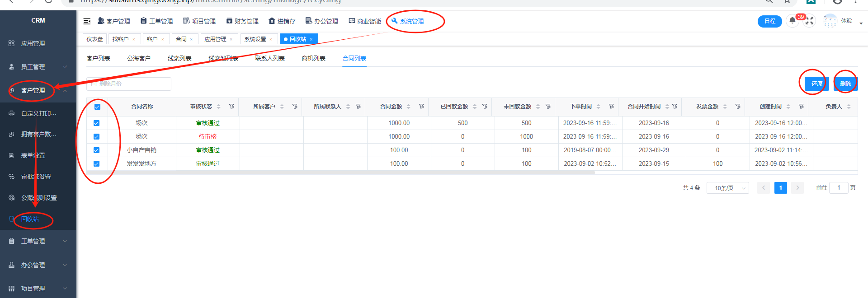This screenshot has width=868, height=298.
Task: Uncheck the 小自产自销 row checkbox
Action: tap(96, 150)
